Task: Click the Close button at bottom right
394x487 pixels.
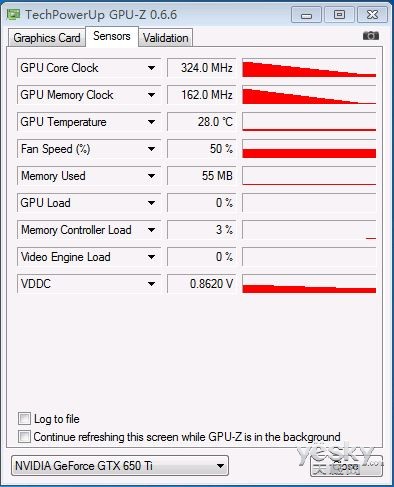Action: coord(346,466)
